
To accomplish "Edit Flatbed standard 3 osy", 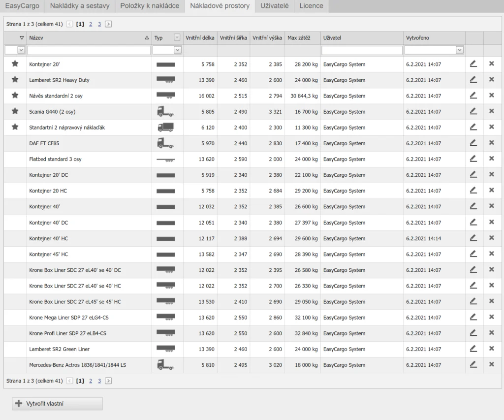I will (x=473, y=159).
